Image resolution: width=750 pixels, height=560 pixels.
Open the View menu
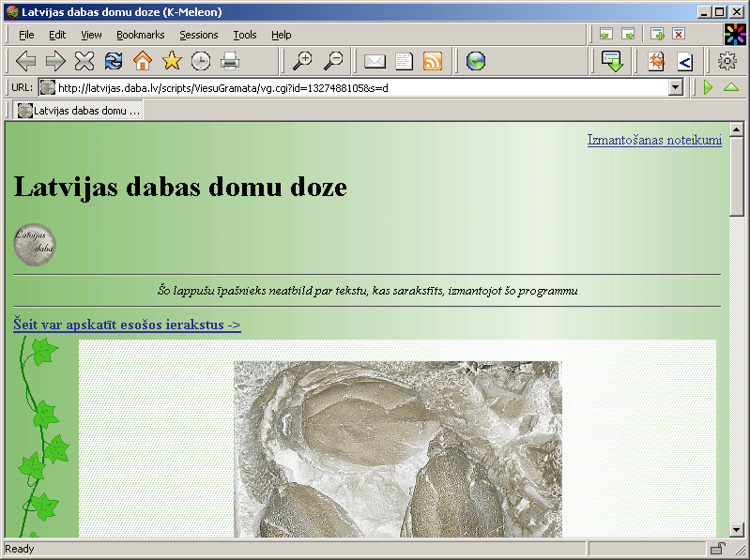point(91,35)
